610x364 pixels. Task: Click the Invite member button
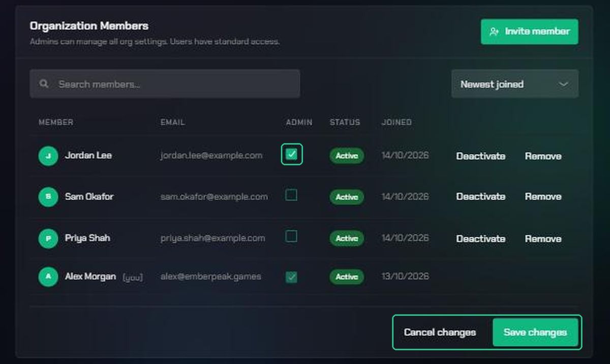point(529,32)
